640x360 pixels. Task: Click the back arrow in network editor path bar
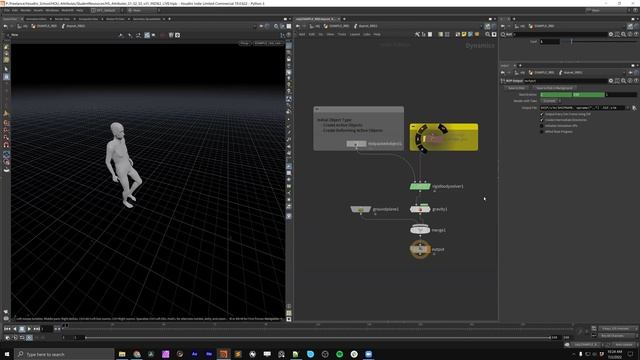point(298,26)
